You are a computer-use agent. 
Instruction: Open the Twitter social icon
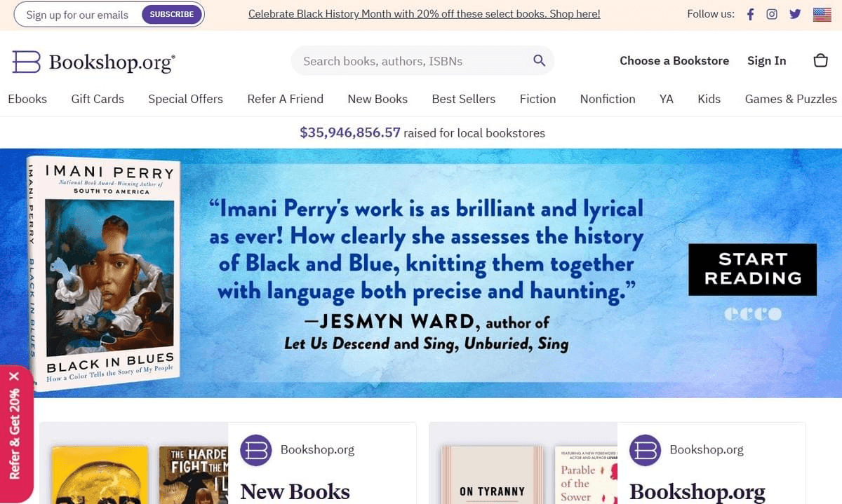[x=795, y=14]
